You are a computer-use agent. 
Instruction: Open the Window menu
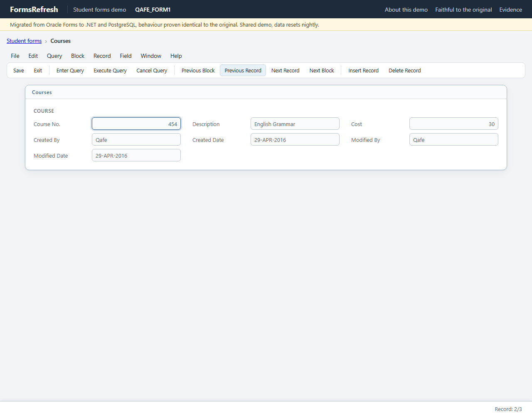[x=151, y=56]
